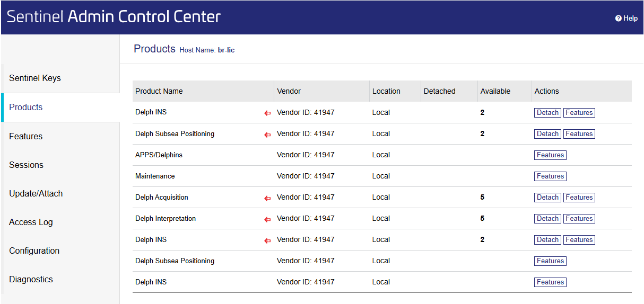The image size is (644, 304).
Task: Click the Product Name column header
Action: coord(159,91)
